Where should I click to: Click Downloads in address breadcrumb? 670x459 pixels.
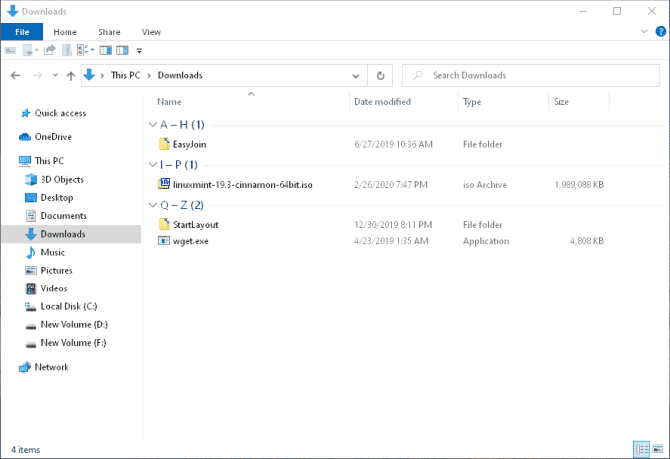[180, 75]
